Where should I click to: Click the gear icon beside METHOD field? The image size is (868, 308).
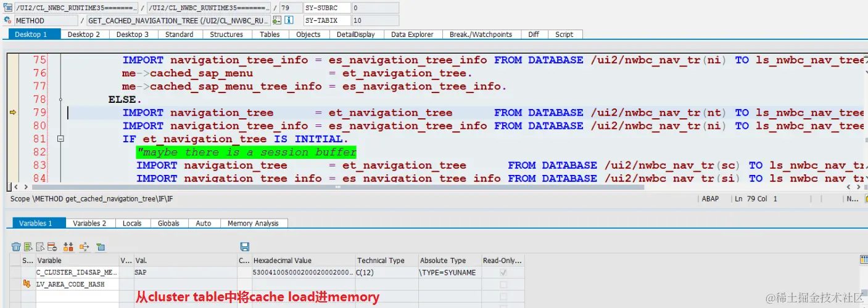(8, 20)
